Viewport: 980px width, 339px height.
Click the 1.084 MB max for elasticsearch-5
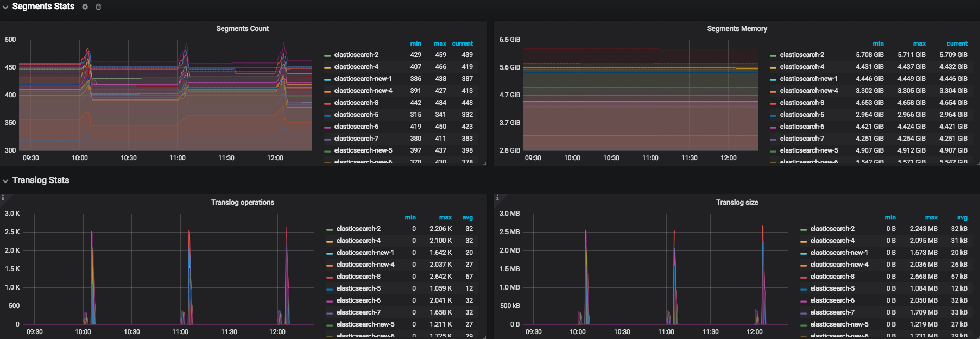(924, 288)
